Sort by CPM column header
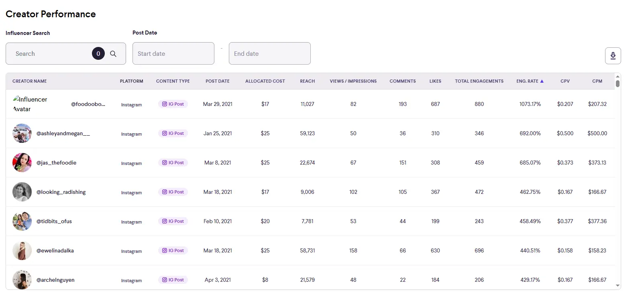The height and width of the screenshot is (297, 644). 597,81
